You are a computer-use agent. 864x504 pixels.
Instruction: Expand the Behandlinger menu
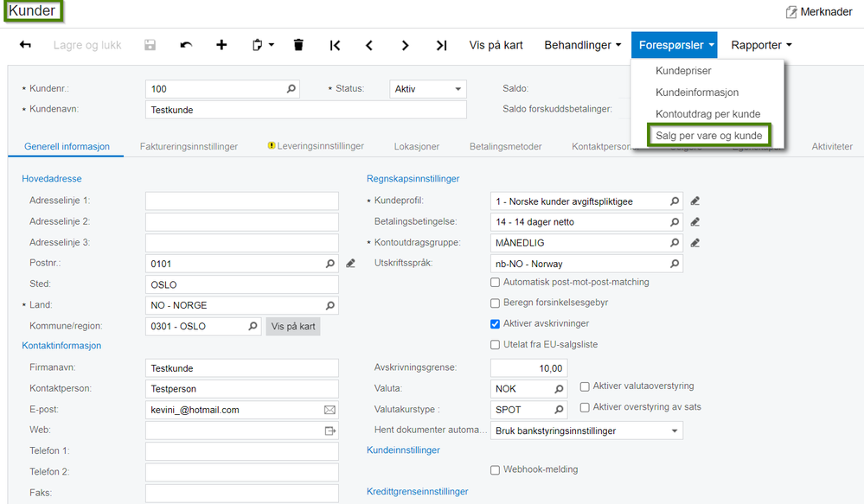click(x=582, y=45)
